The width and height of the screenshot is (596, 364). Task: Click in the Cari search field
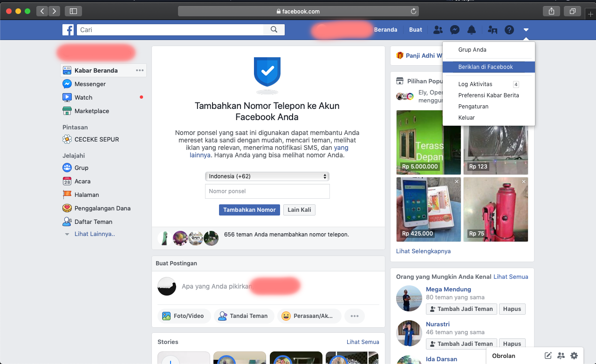170,30
